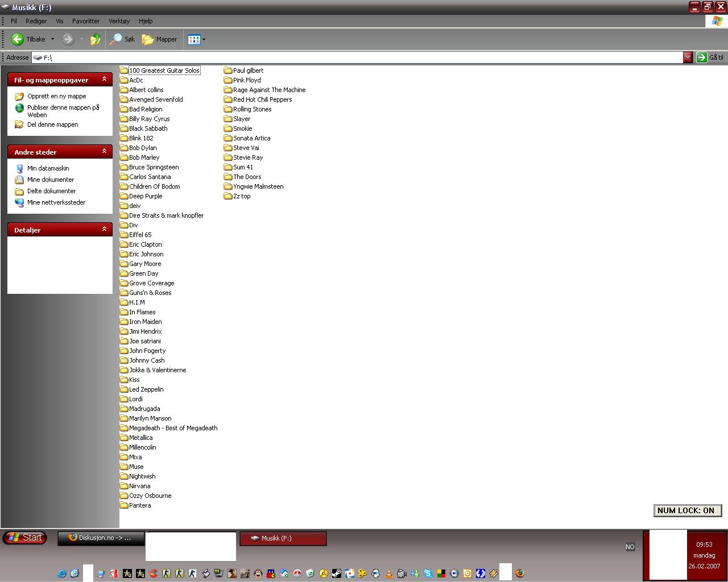Select the Nirvana folder icon
The image size is (728, 582).
(x=124, y=486)
